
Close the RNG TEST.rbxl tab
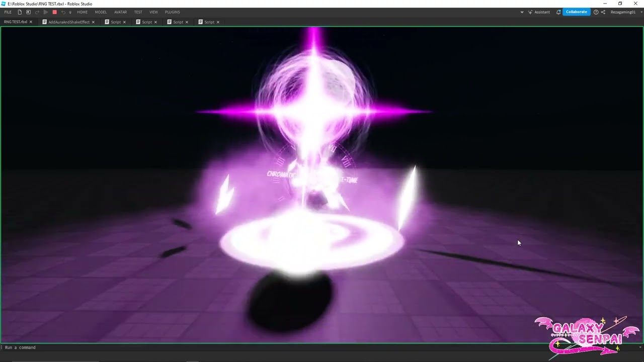coord(31,22)
